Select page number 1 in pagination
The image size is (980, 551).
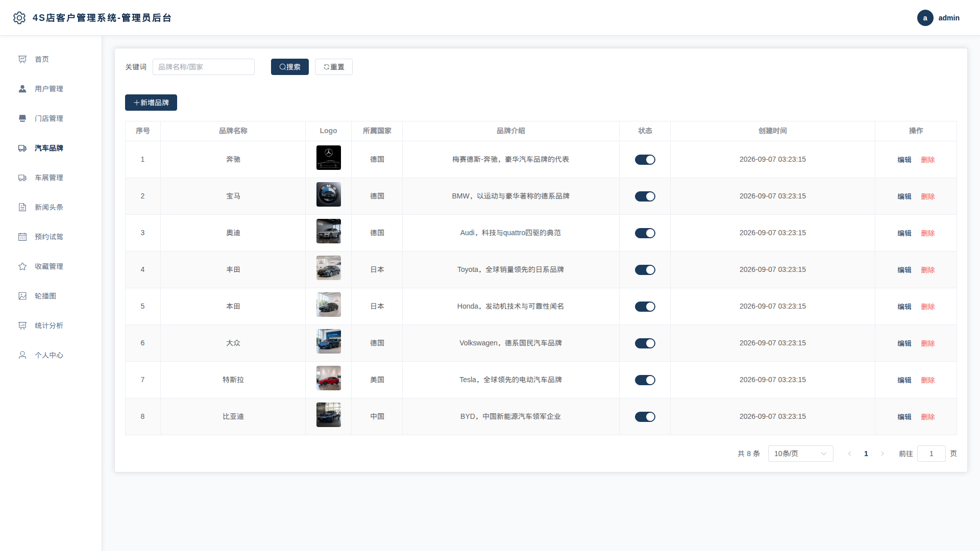(x=866, y=454)
